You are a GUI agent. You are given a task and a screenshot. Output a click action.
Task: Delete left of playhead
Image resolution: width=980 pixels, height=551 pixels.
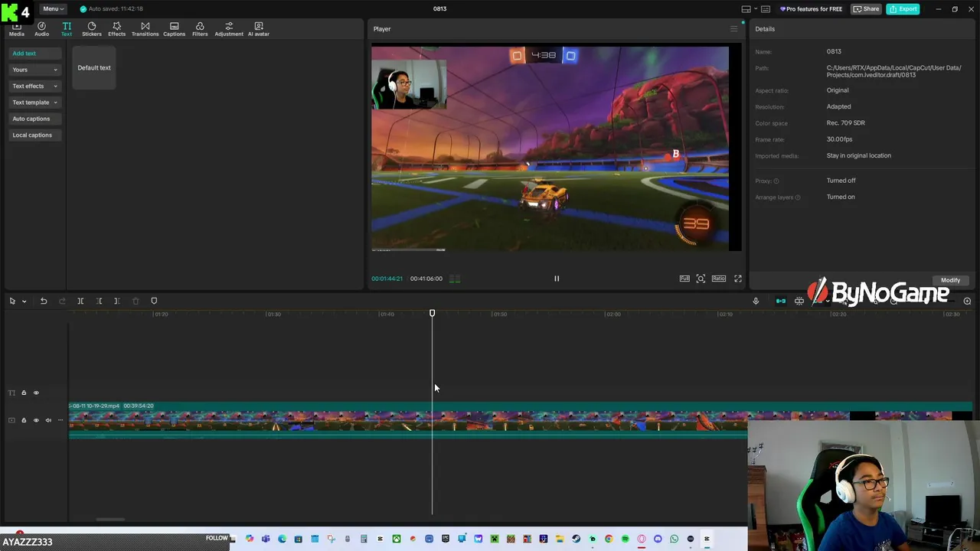(x=99, y=301)
